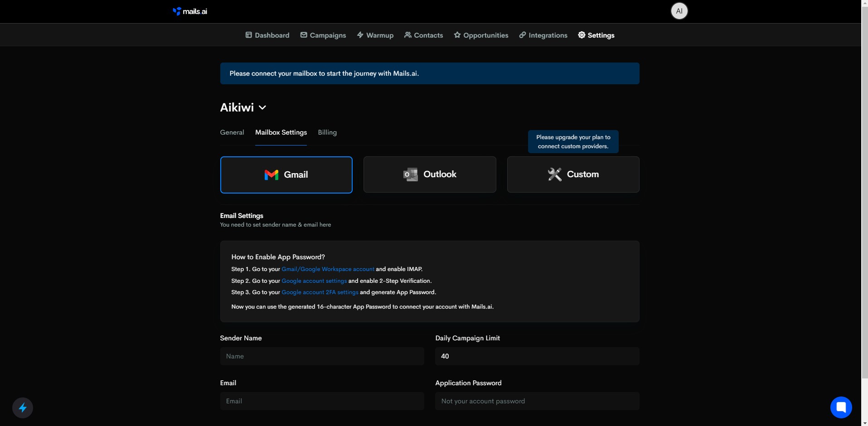The image size is (868, 426).
Task: Click the Integrations link icon
Action: coord(522,35)
